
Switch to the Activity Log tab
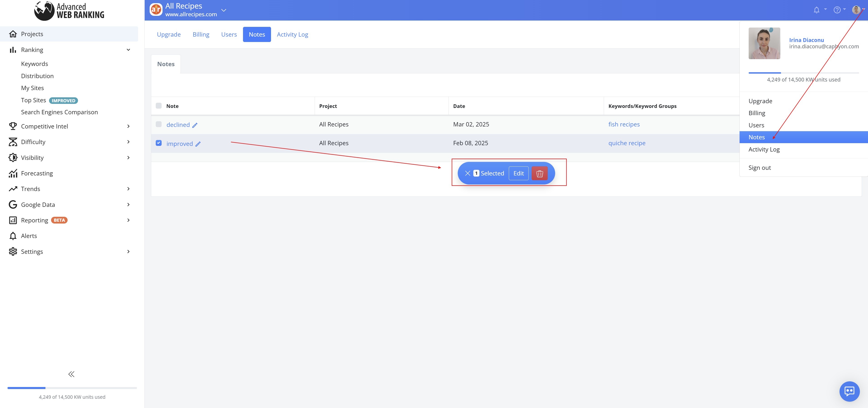(292, 34)
